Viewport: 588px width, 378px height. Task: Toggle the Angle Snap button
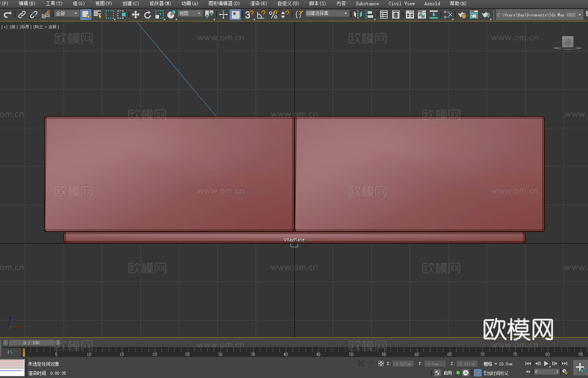coord(261,14)
